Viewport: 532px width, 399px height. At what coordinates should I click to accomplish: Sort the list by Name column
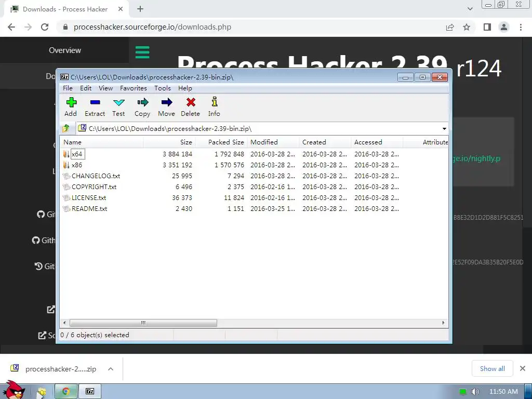coord(102,142)
